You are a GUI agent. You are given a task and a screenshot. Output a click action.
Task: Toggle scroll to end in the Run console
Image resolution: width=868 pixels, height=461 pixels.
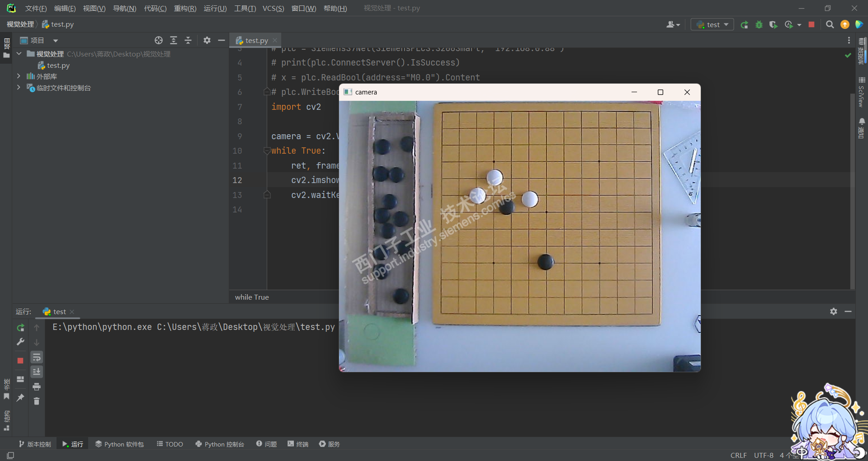37,372
